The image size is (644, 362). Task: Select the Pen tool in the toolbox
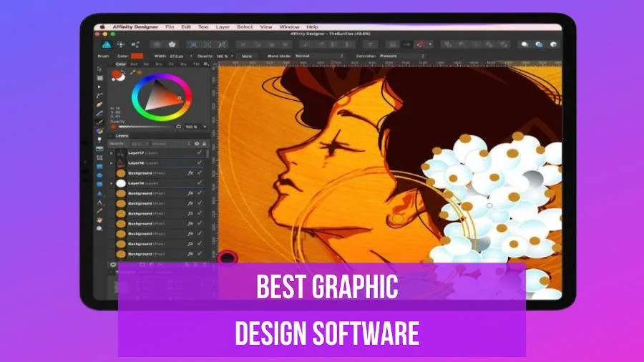(x=99, y=96)
